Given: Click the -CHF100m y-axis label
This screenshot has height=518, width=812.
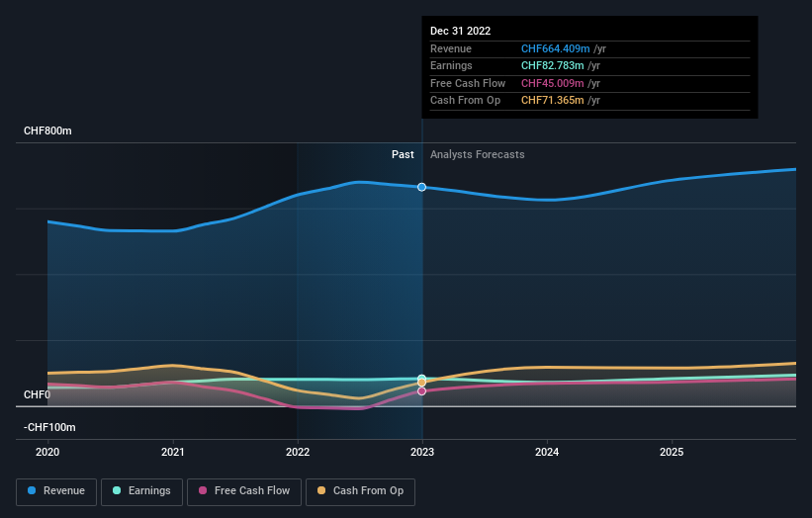Looking at the screenshot, I should coord(49,427).
